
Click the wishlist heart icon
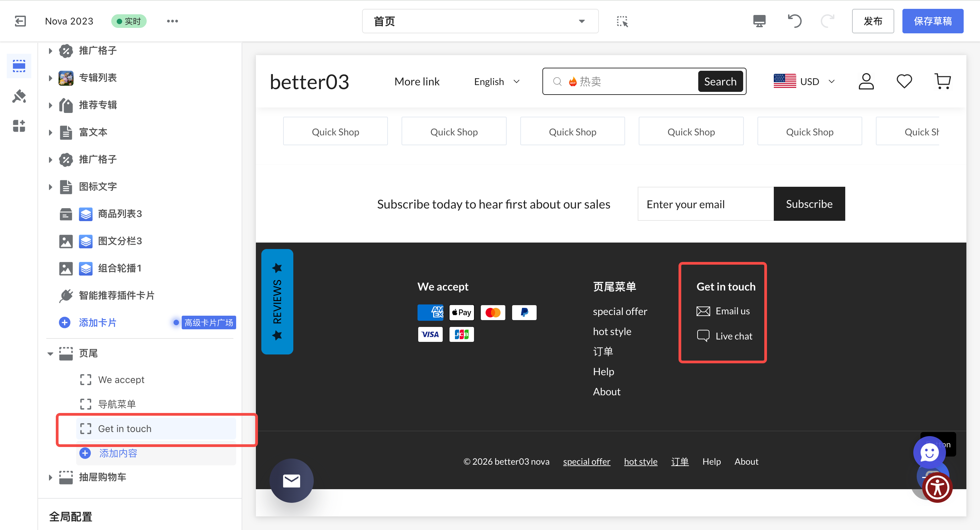[904, 81]
